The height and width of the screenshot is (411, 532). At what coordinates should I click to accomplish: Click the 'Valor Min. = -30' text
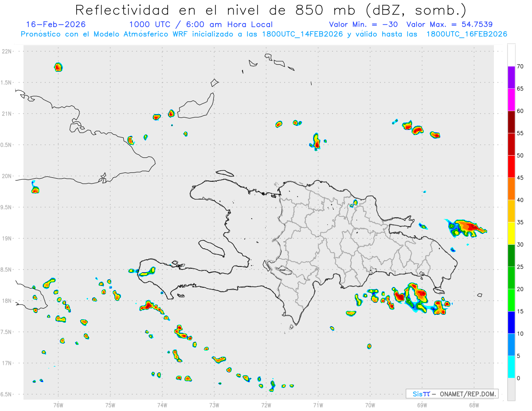click(363, 24)
